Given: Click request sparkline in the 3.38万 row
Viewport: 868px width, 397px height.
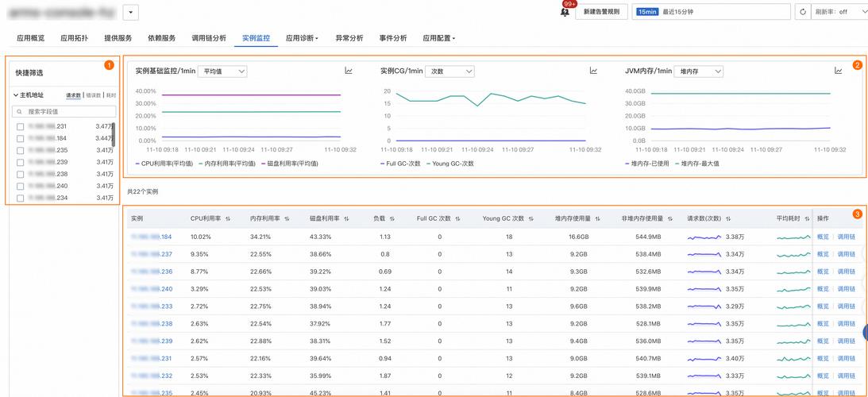Looking at the screenshot, I should 704,237.
